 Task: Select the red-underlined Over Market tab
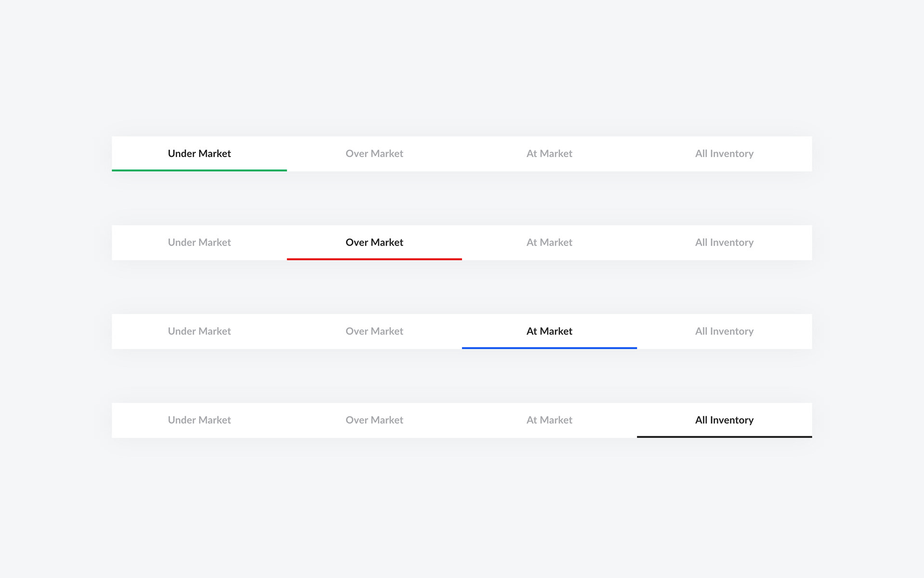click(374, 243)
